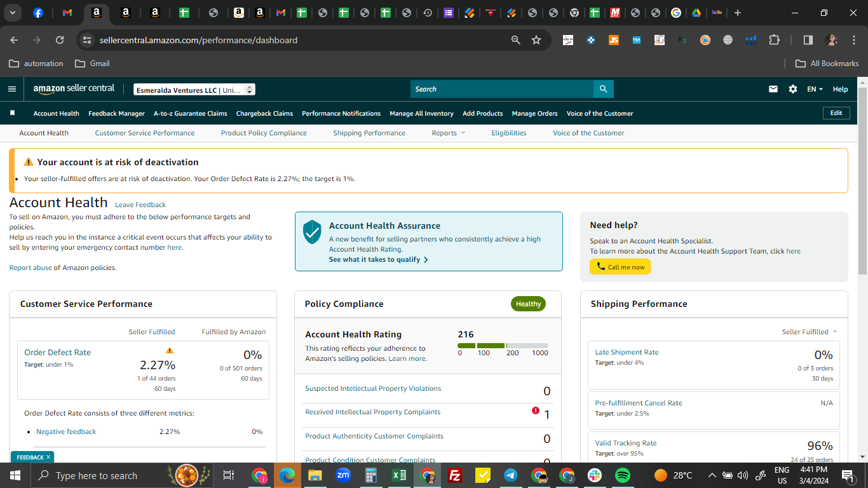Switch to the Customer Service Performance tab
868x488 pixels.
[x=145, y=133]
